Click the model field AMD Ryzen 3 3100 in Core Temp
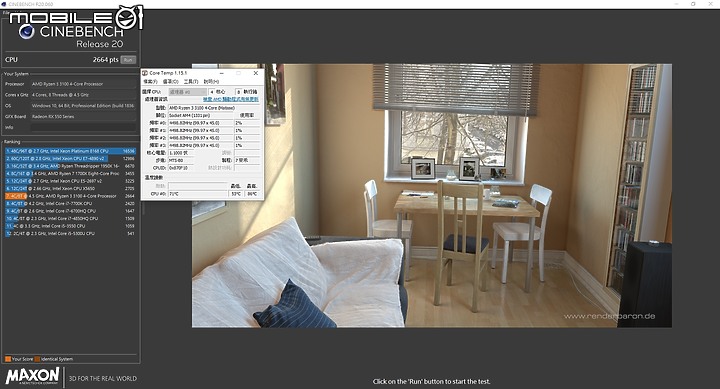 point(214,108)
